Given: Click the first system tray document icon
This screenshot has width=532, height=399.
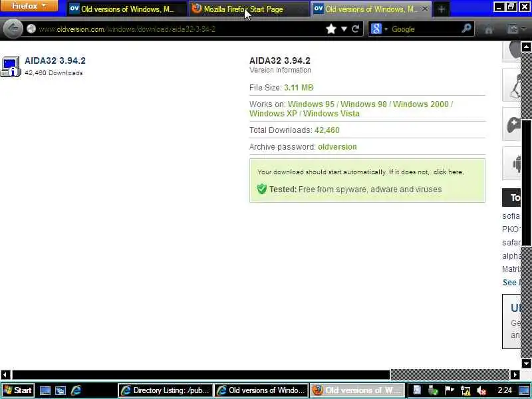Looking at the screenshot, I should (417, 390).
